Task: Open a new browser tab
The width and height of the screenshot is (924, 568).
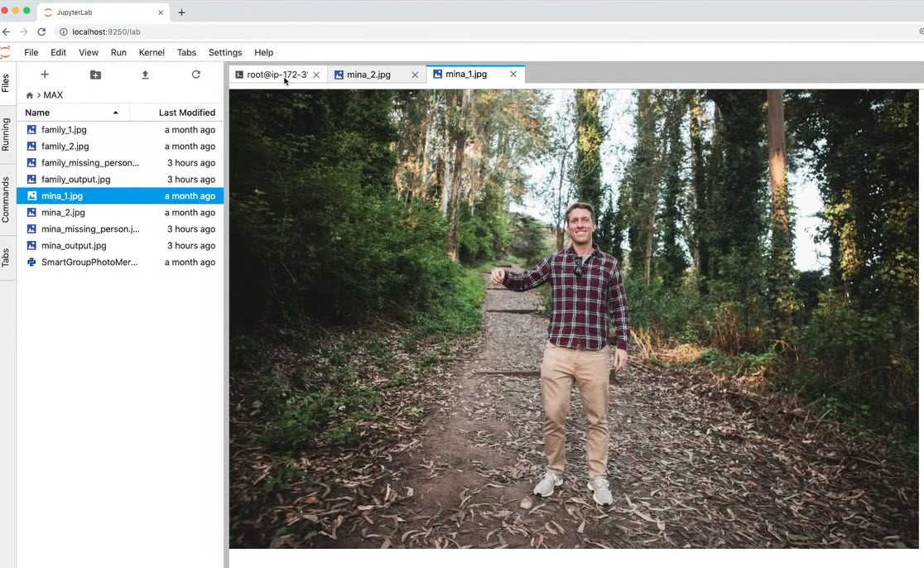Action: point(181,12)
